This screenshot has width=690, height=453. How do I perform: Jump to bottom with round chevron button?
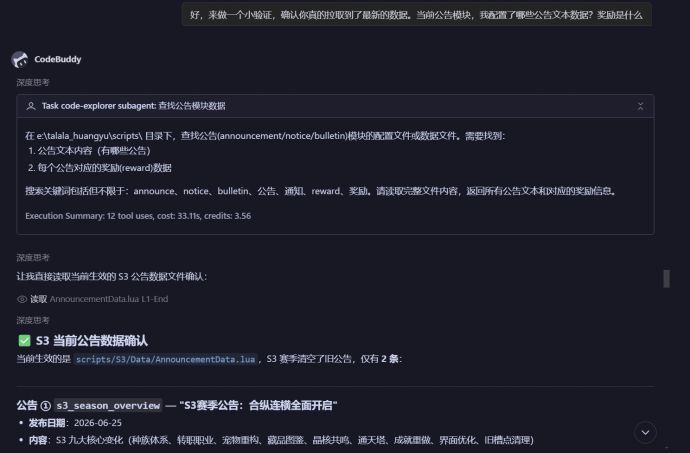(x=645, y=432)
